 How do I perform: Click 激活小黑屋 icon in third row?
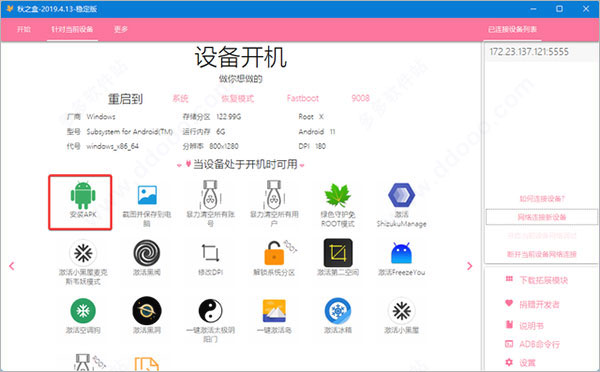401,311
